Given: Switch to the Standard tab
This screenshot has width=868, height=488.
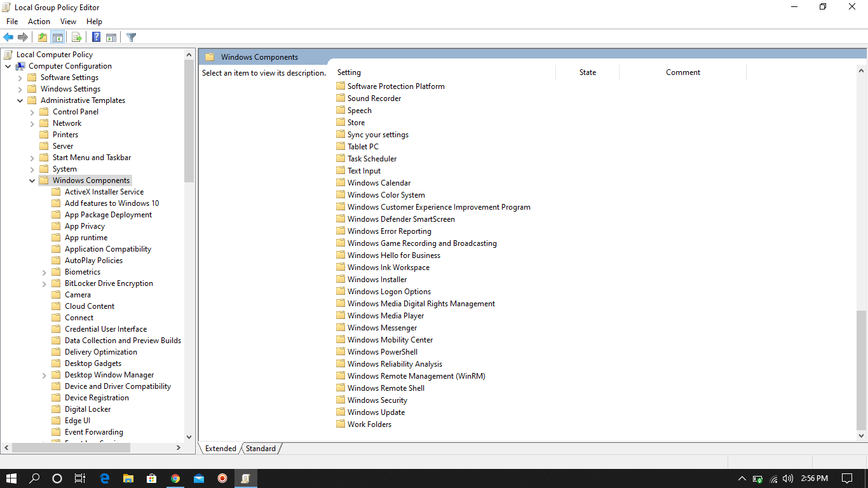Looking at the screenshot, I should click(x=261, y=449).
